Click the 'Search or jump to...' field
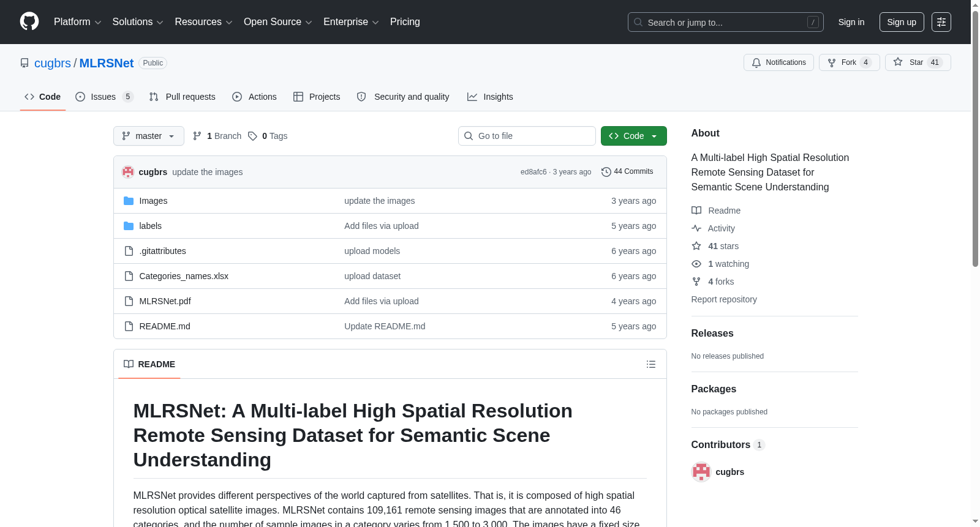 pyautogui.click(x=726, y=22)
